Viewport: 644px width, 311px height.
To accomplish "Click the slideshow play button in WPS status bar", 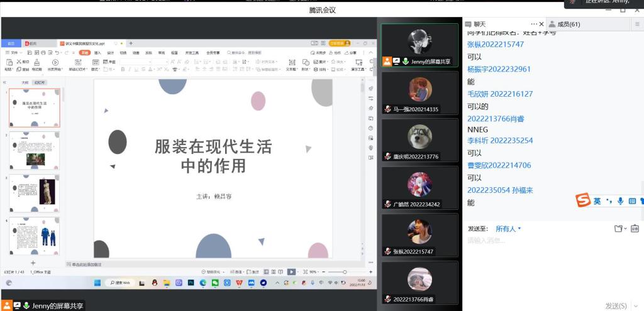I will (x=291, y=271).
